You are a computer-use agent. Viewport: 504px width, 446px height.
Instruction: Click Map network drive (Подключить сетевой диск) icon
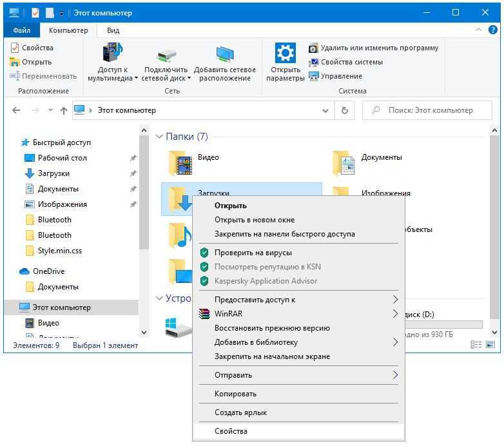point(166,55)
